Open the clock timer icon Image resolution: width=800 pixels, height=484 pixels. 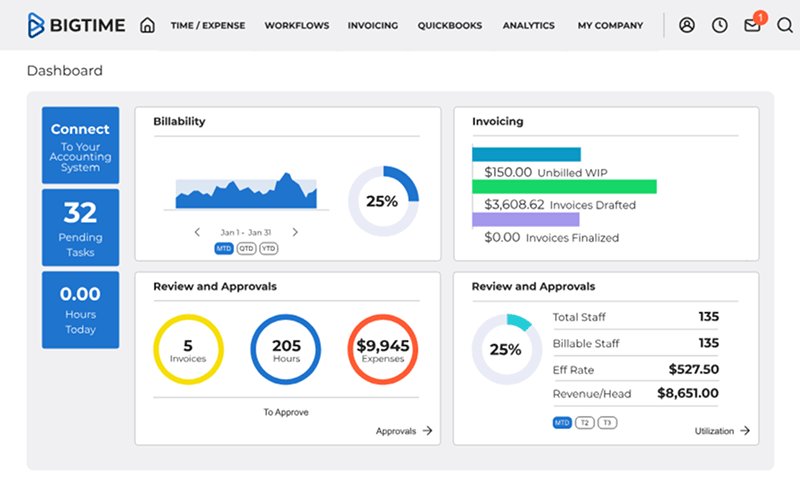(x=719, y=25)
